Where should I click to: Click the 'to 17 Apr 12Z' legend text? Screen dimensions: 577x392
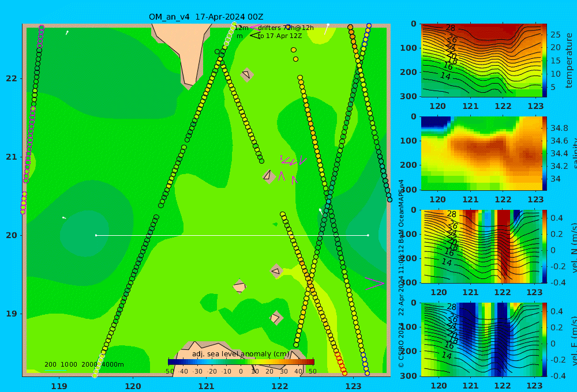tap(280, 36)
